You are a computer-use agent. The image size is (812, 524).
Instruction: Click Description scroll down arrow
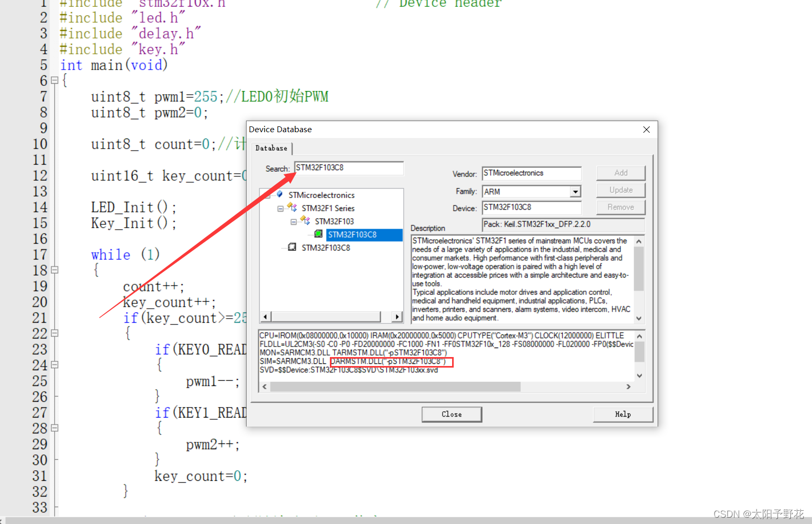pos(639,318)
